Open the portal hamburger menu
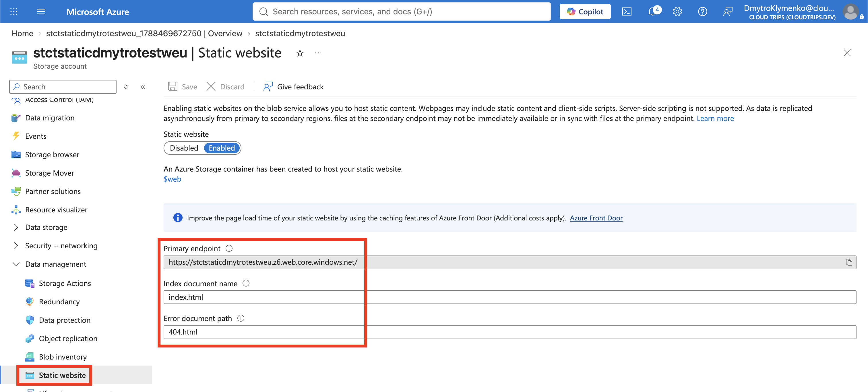The image size is (868, 392). pos(41,11)
